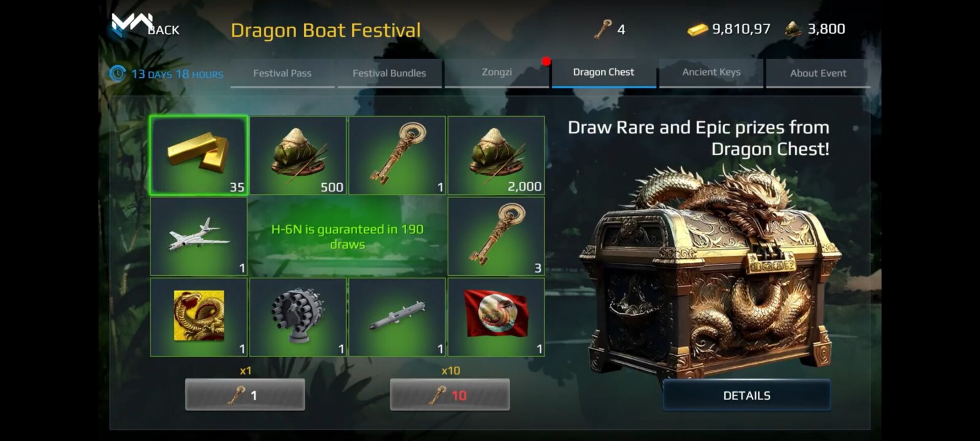
Task: Select the missile prize tile
Action: coord(397,317)
